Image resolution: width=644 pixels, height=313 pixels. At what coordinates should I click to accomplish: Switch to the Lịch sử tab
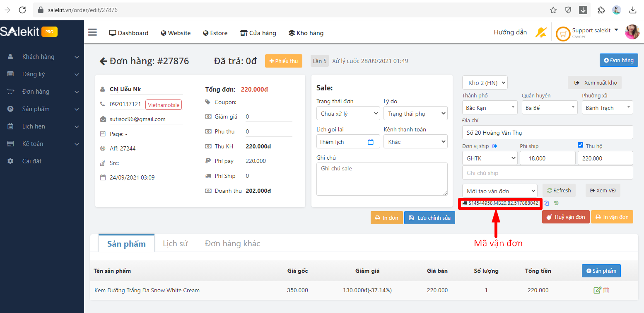point(175,243)
